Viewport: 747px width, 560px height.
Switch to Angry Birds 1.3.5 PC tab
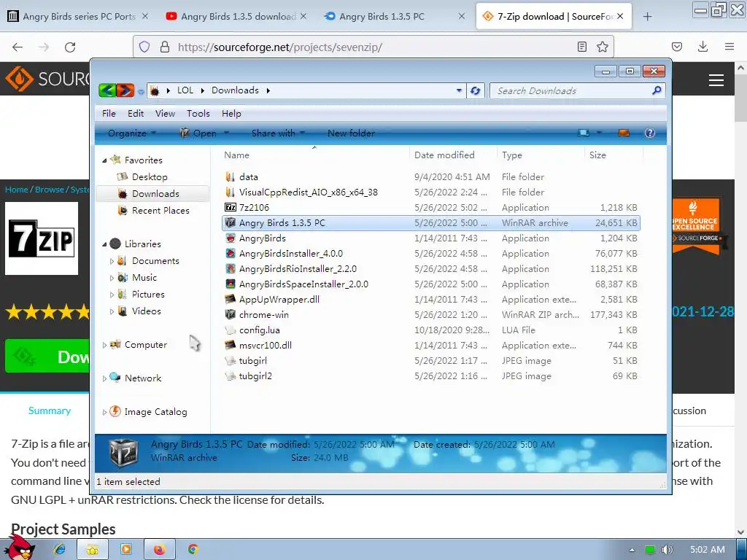393,17
